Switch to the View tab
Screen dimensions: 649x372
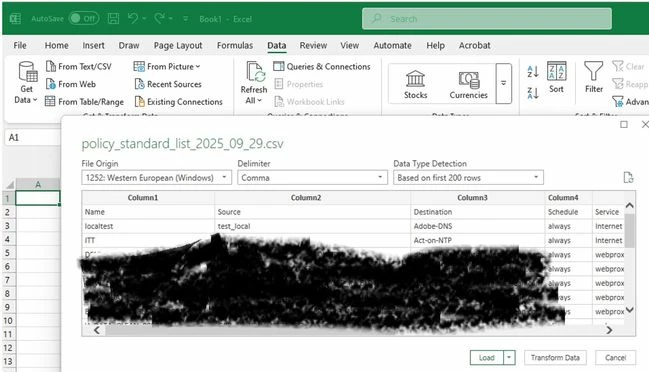point(349,46)
